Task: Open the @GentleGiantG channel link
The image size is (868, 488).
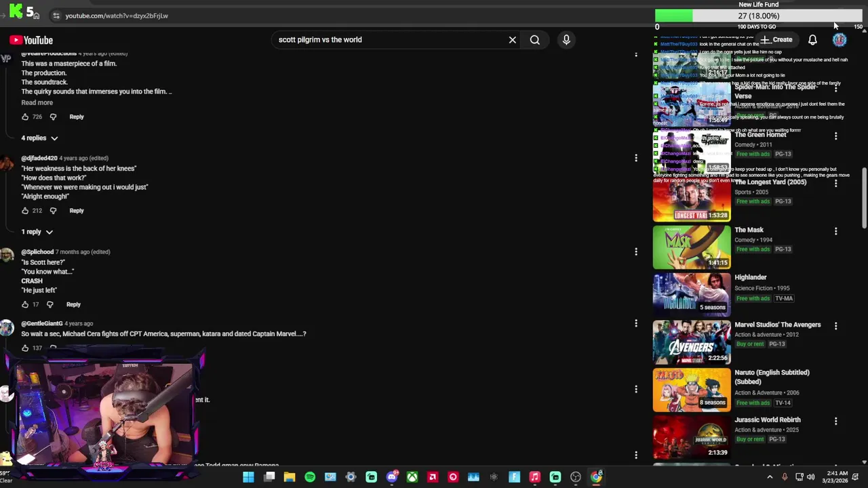Action: point(41,324)
